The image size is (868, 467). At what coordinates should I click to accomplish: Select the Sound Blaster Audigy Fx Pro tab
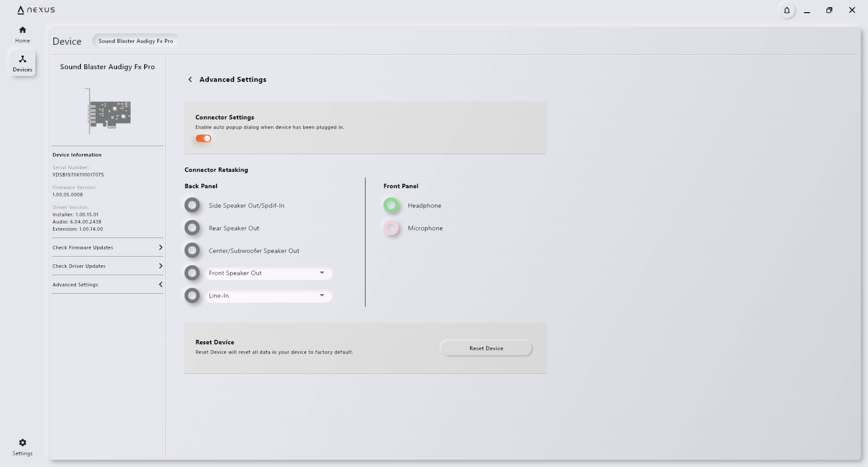[136, 41]
